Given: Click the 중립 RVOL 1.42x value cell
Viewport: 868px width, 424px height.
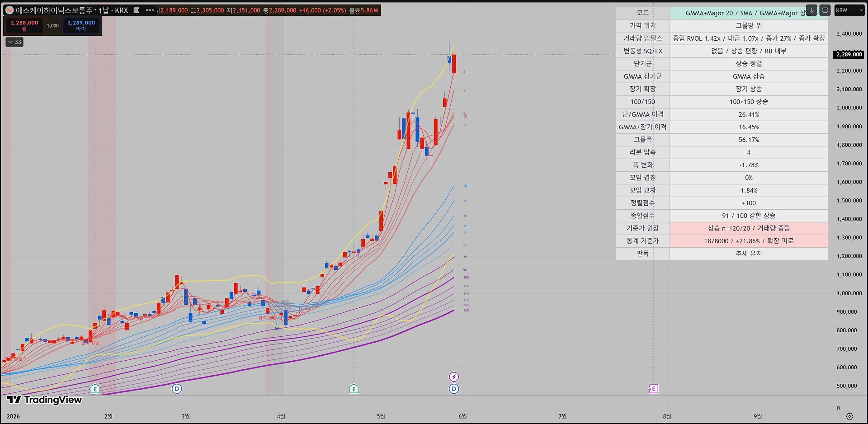Looking at the screenshot, I should tap(749, 38).
